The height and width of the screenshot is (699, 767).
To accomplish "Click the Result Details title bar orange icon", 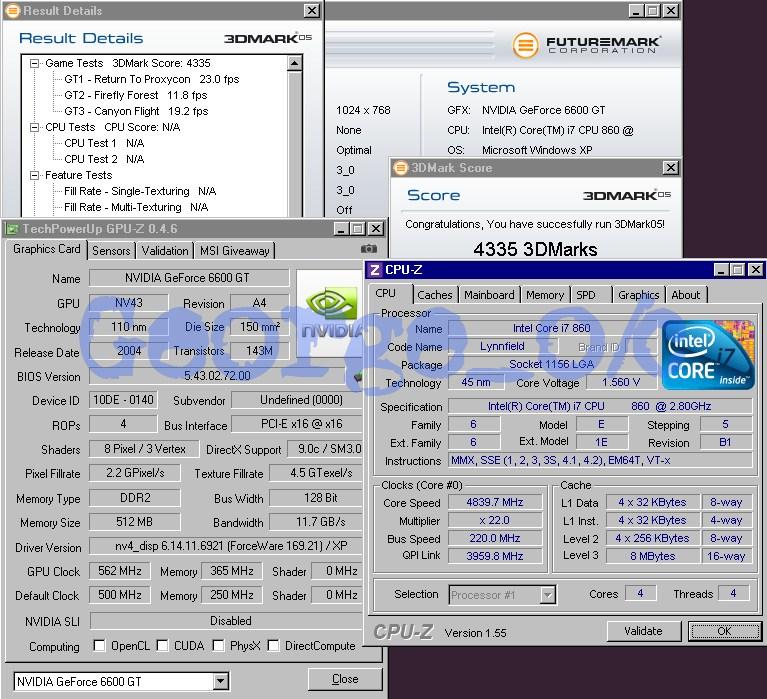I will pyautogui.click(x=13, y=11).
